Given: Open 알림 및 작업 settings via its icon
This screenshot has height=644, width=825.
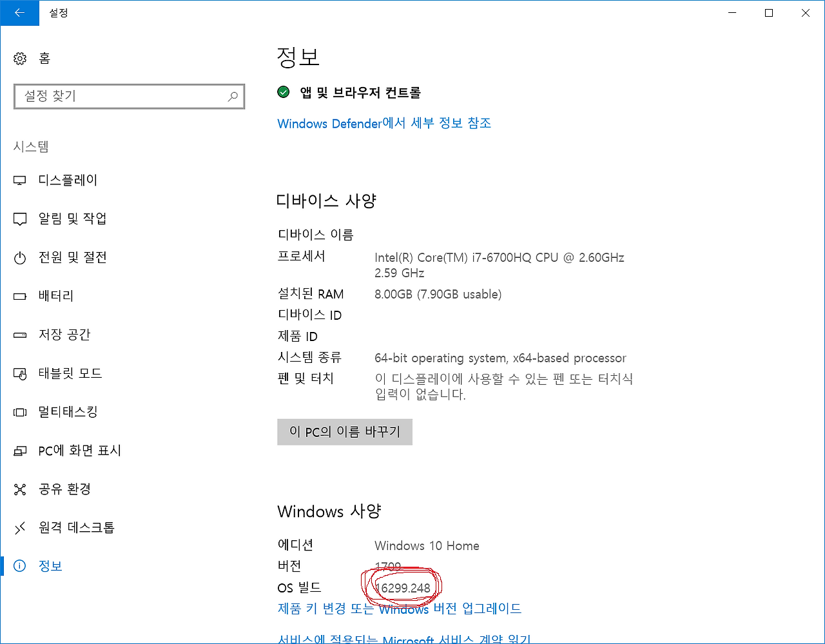Looking at the screenshot, I should click(21, 219).
